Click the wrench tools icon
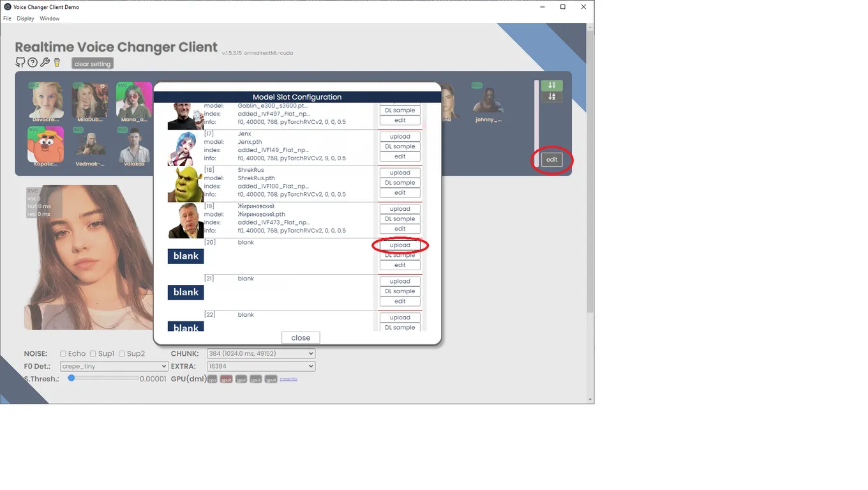 click(45, 63)
